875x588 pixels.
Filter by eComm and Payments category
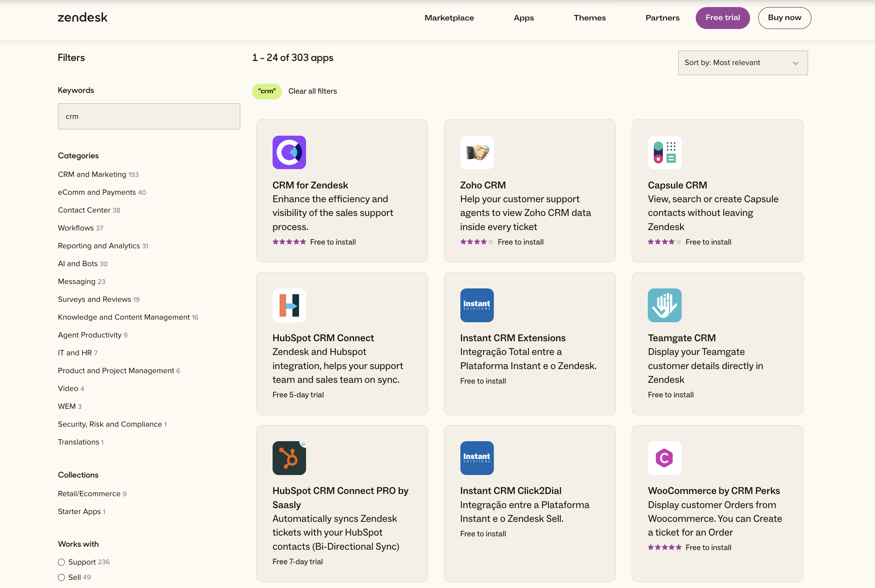102,193
